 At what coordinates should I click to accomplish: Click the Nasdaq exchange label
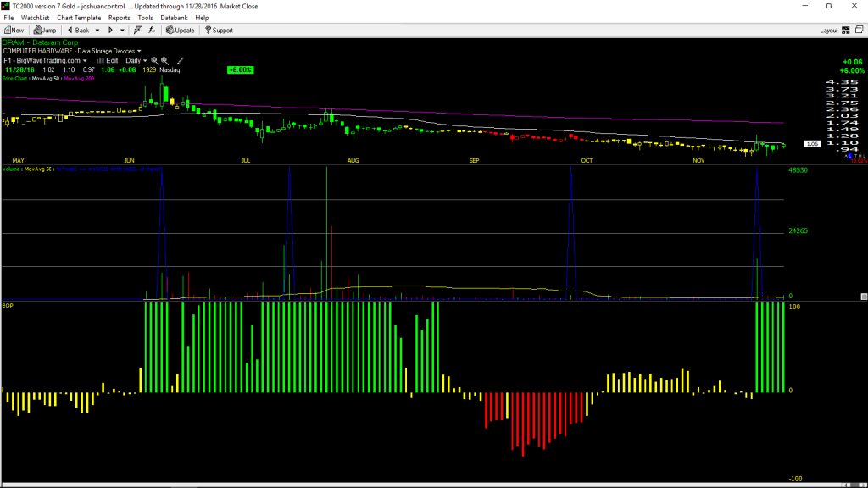[170, 70]
